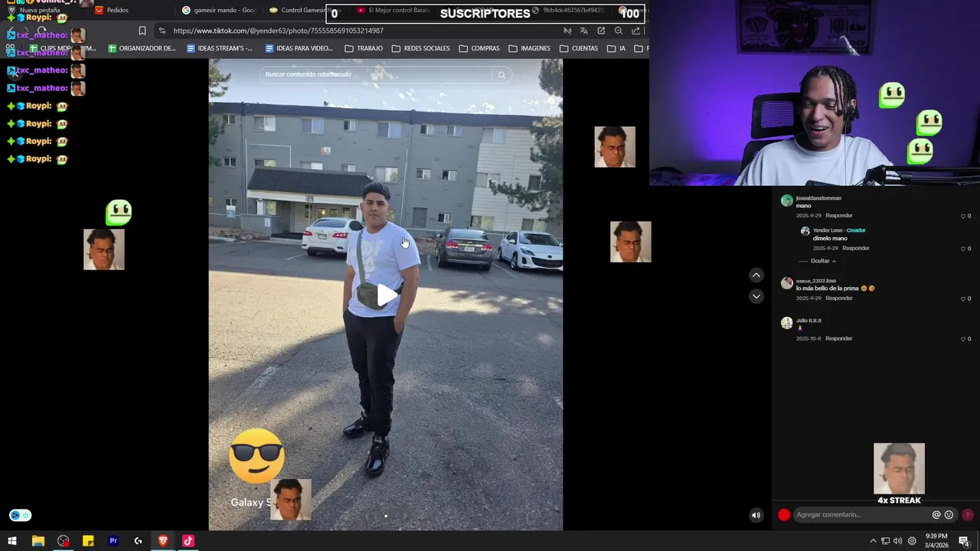Click the mention @ icon in comment box
This screenshot has width=980, height=551.
936,515
